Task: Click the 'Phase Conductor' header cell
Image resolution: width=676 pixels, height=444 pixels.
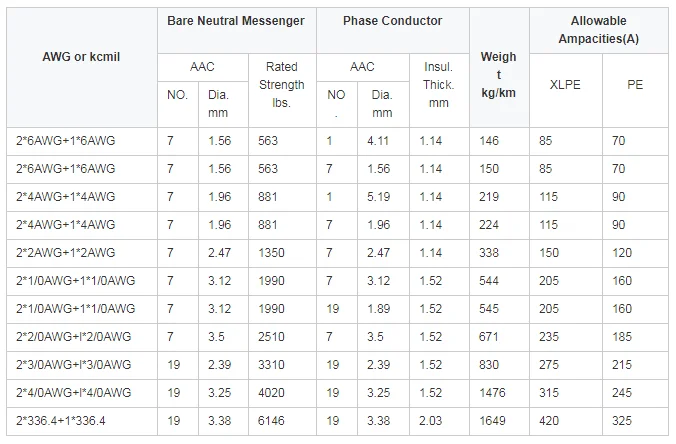Action: 392,21
